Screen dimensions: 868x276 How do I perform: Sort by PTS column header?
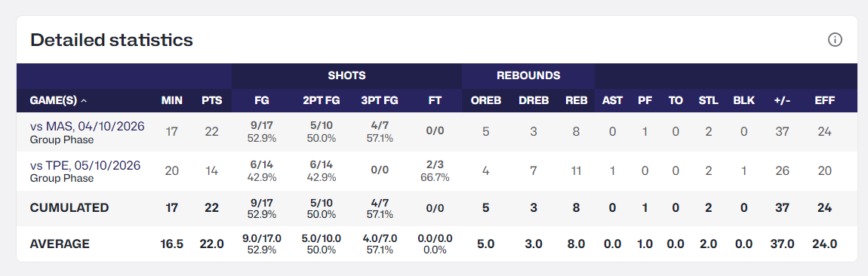[x=211, y=100]
